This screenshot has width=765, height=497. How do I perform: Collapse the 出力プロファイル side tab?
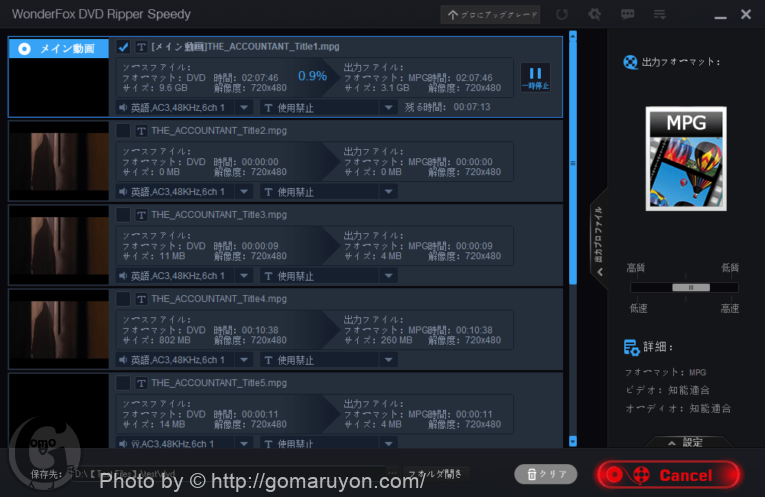pos(599,239)
